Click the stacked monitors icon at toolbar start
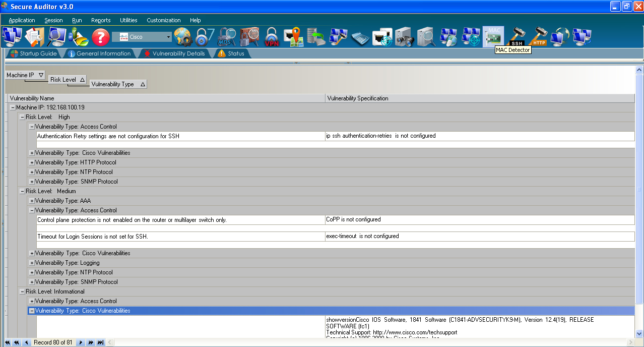This screenshot has height=347, width=644. [13, 37]
